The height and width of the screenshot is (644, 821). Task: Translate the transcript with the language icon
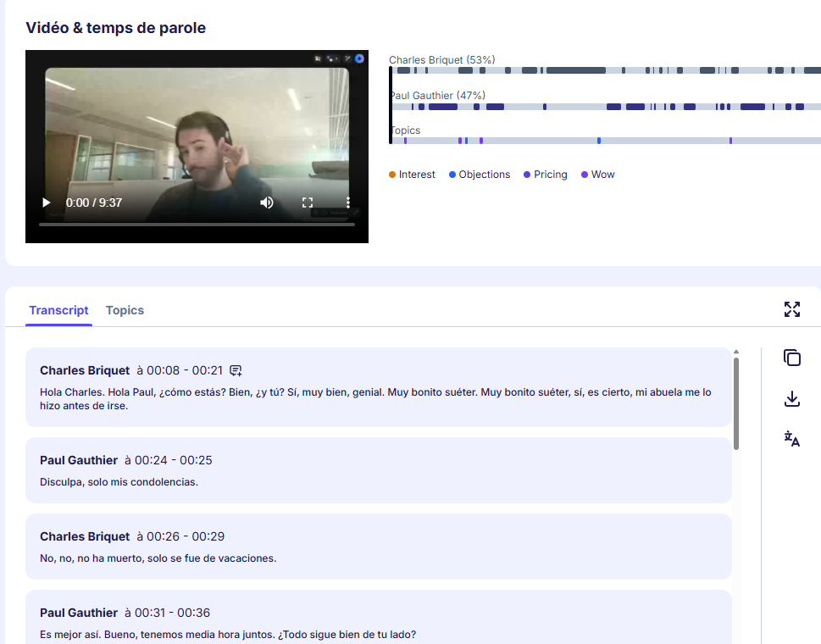(791, 438)
